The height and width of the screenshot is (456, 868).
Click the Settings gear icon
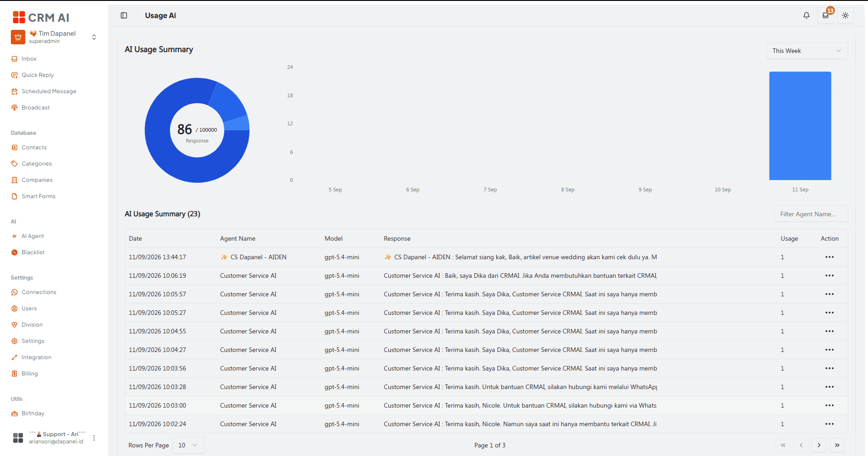[x=14, y=341]
